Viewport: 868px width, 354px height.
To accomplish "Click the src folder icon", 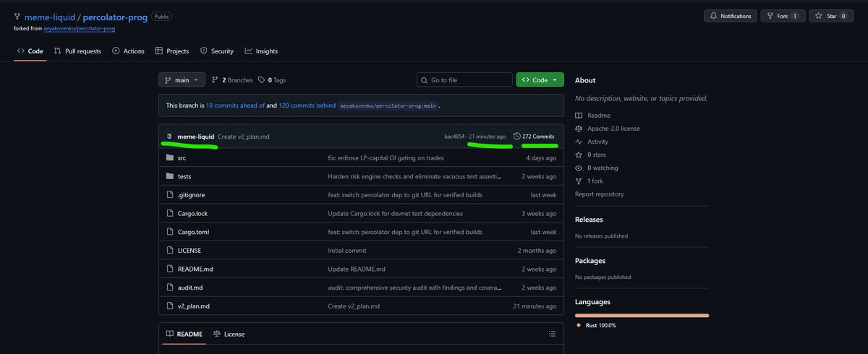I will [170, 157].
